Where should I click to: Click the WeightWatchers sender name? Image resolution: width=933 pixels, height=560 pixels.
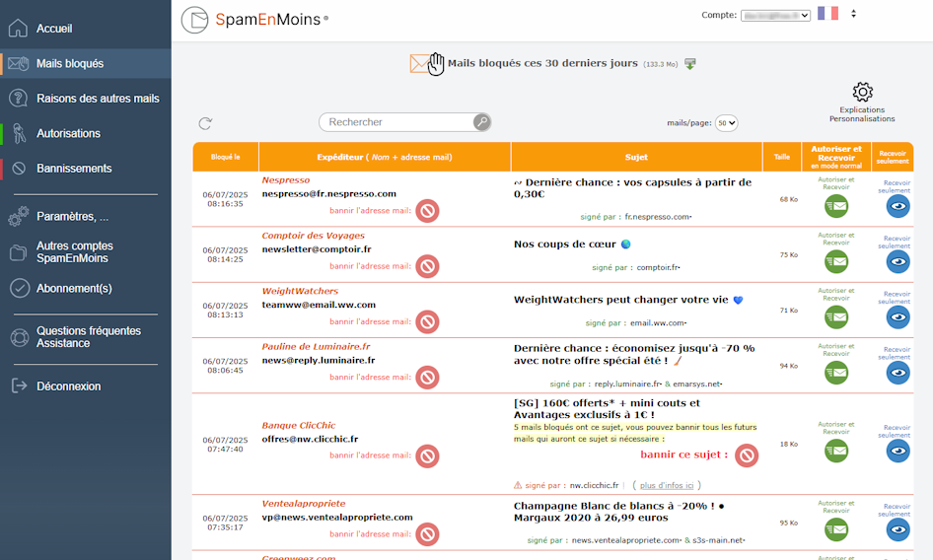point(300,291)
